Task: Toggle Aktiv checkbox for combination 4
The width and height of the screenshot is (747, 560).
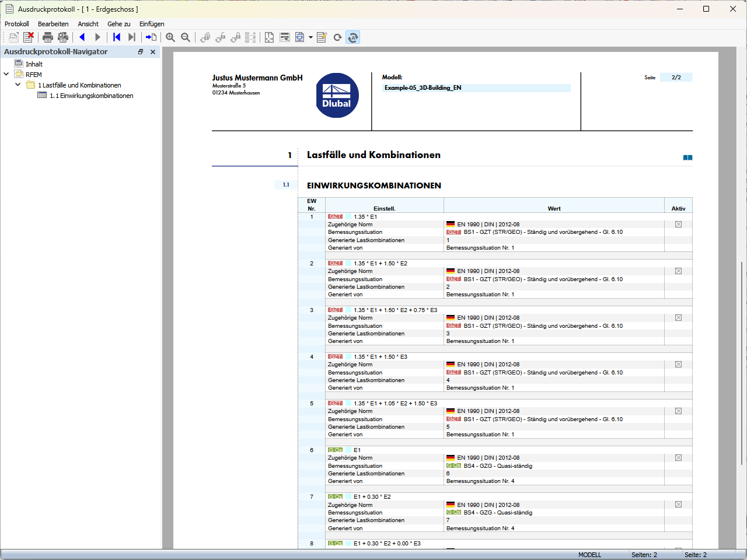Action: [x=678, y=365]
